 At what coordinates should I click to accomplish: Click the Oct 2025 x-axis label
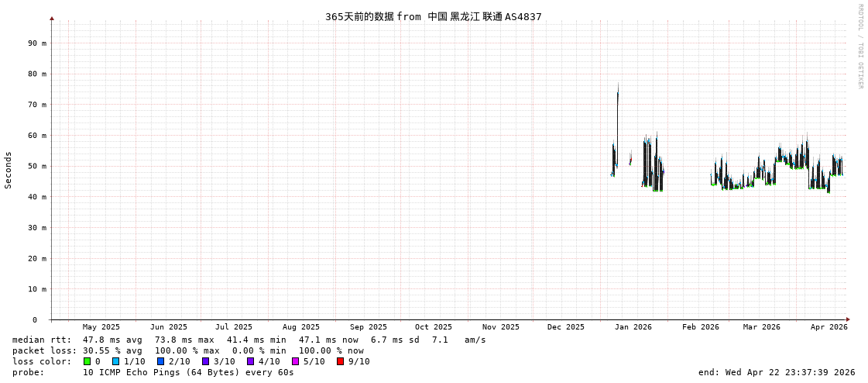pyautogui.click(x=433, y=327)
